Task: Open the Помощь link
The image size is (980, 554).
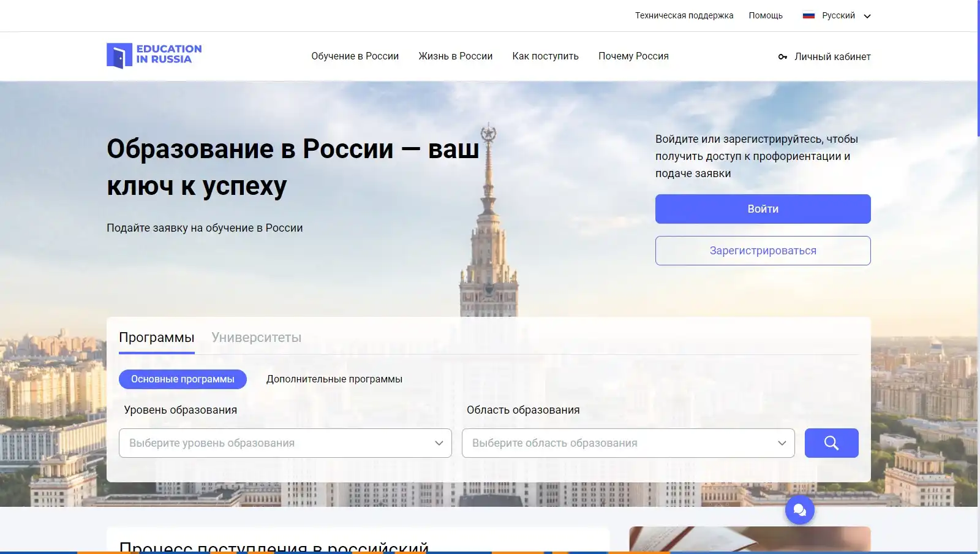Action: click(765, 15)
